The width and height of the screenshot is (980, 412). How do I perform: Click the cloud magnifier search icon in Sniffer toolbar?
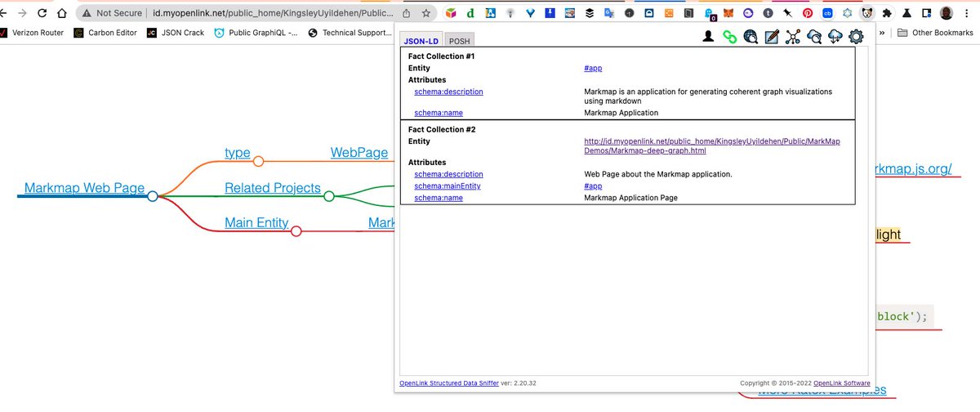pos(814,36)
